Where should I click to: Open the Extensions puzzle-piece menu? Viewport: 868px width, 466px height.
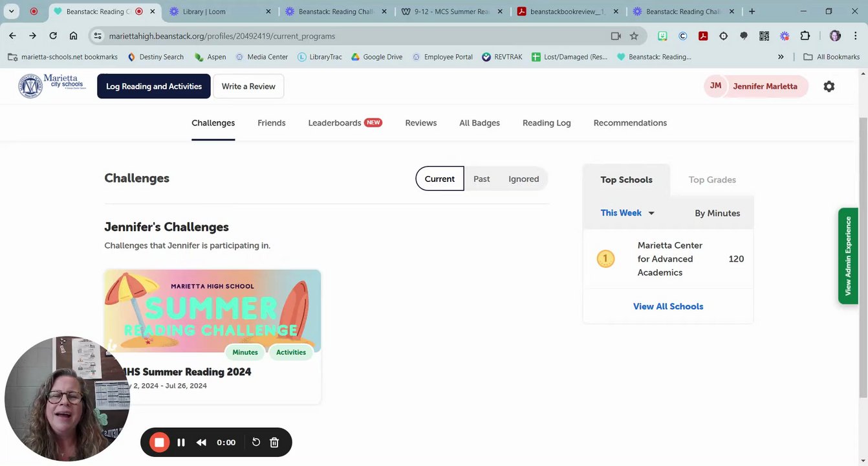[x=805, y=36]
